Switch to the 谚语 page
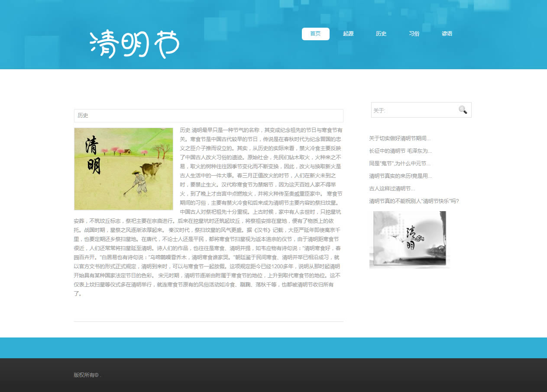547x392 pixels. click(x=447, y=34)
